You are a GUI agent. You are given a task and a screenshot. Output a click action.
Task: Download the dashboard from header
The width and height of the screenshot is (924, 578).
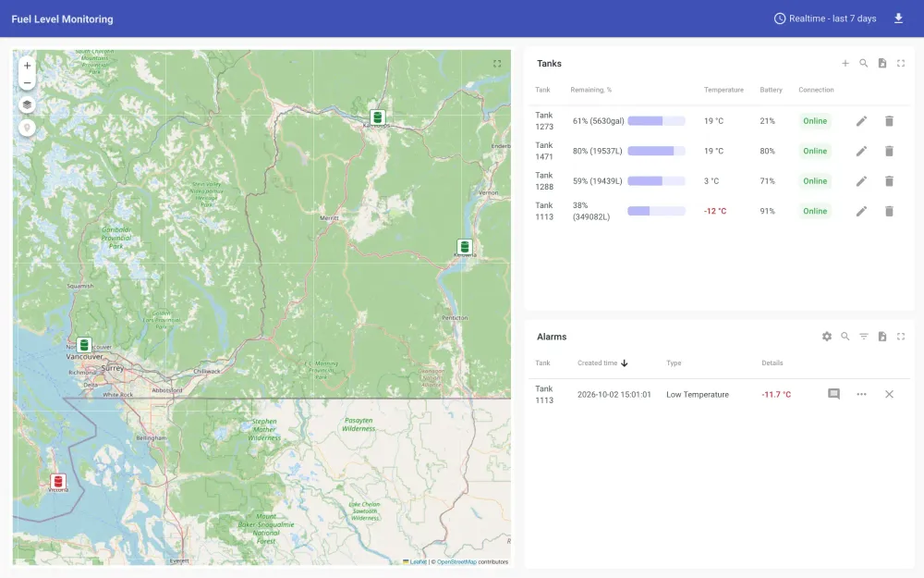(898, 18)
